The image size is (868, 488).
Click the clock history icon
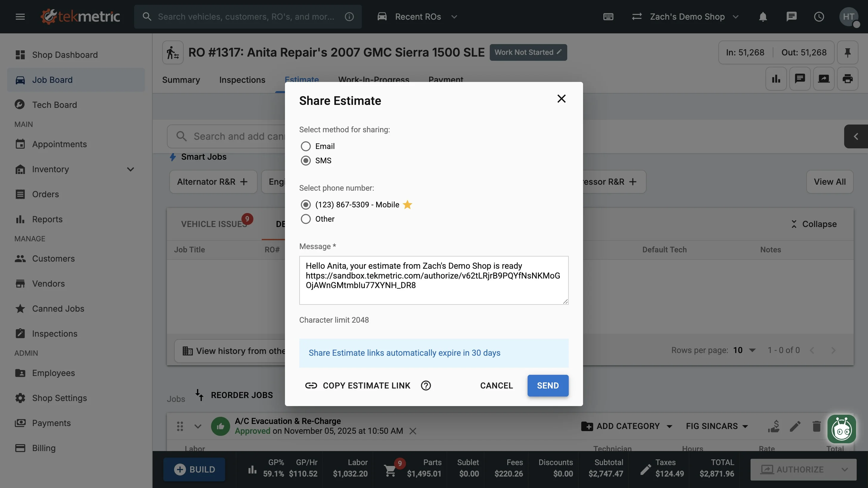(819, 17)
